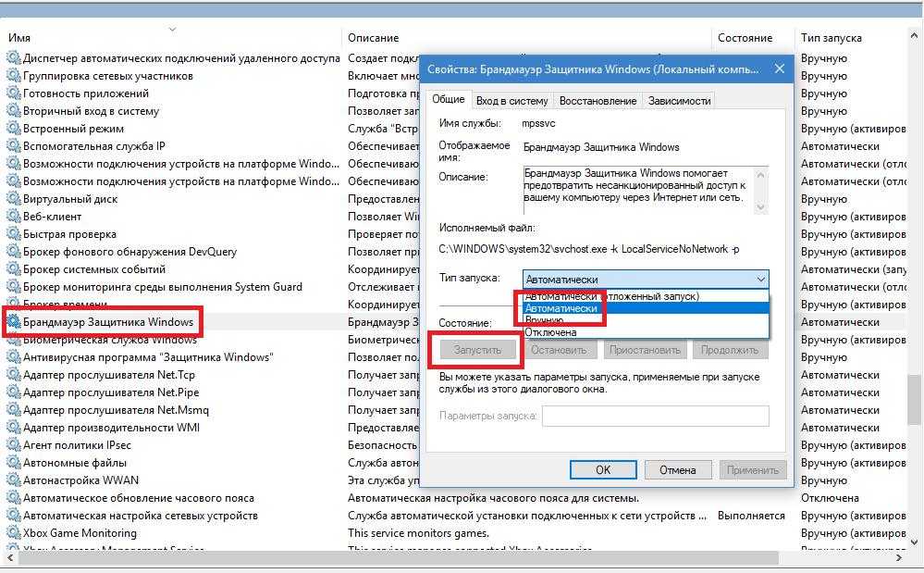Click gear icon beside Брандмауэр Защитника Windows
The height and width of the screenshot is (573, 924).
pyautogui.click(x=13, y=322)
